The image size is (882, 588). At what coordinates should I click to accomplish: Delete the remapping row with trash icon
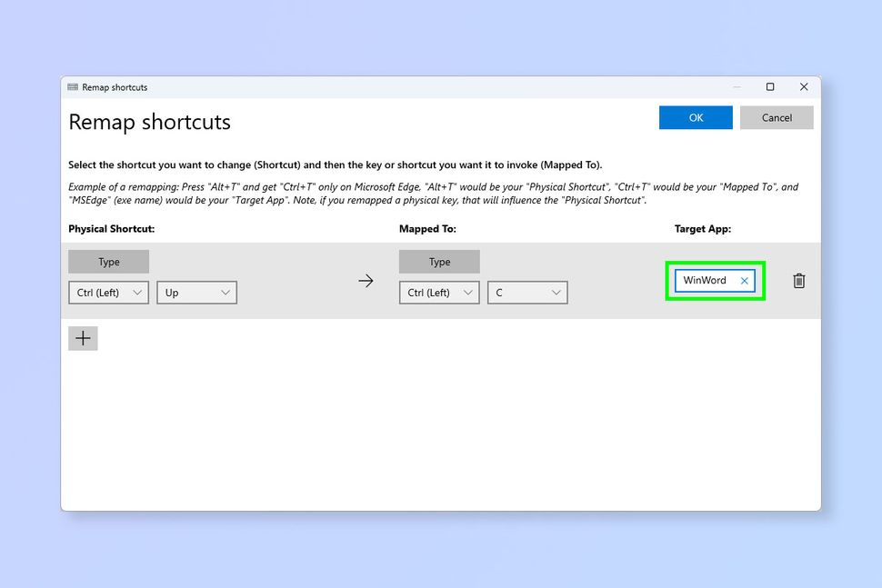(798, 281)
